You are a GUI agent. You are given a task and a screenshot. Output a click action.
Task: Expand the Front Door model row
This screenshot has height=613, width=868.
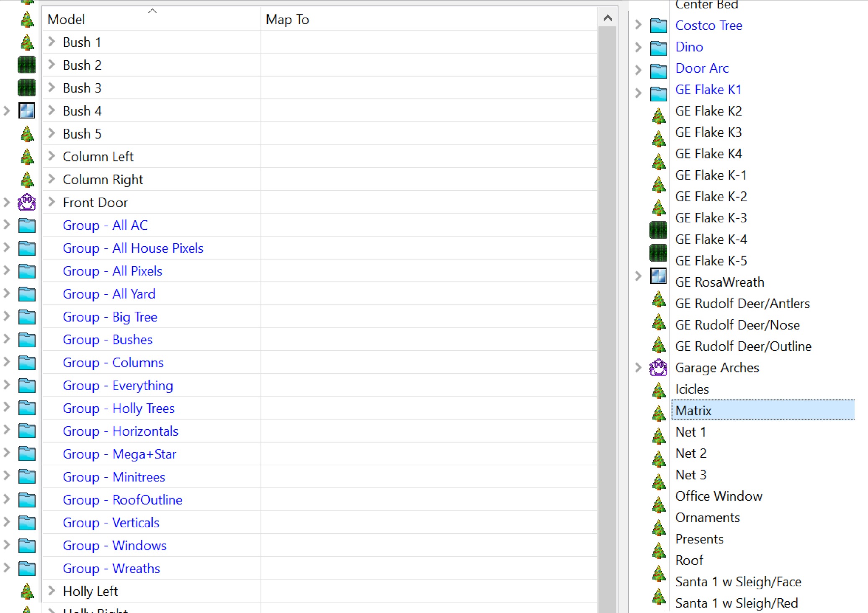(x=52, y=202)
